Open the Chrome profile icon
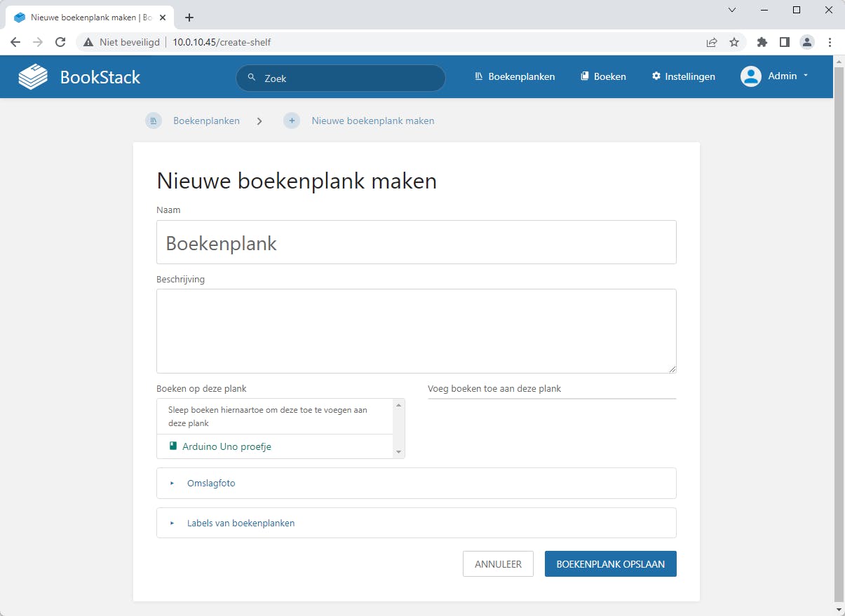 [x=807, y=42]
